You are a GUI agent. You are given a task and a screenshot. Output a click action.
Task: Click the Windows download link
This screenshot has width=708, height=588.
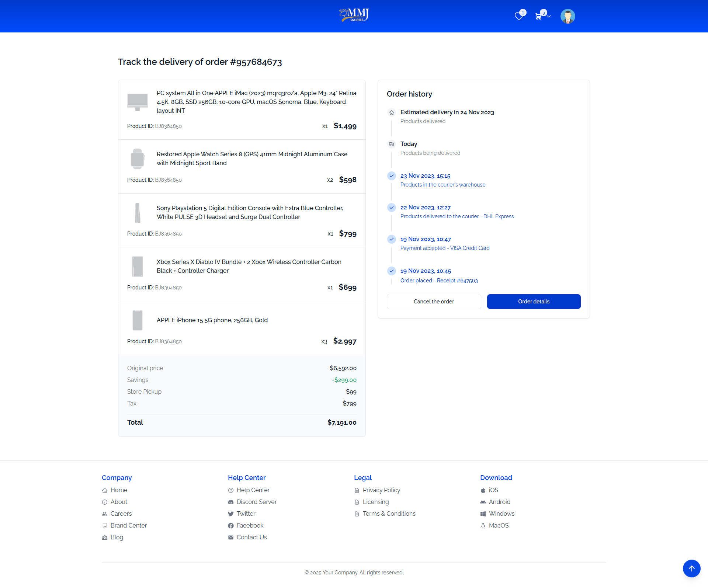(x=501, y=514)
